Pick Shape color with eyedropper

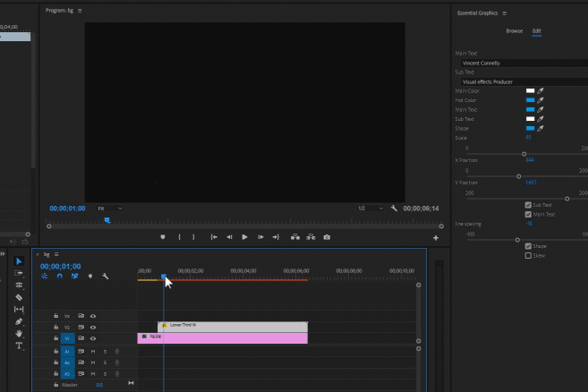[x=541, y=128]
